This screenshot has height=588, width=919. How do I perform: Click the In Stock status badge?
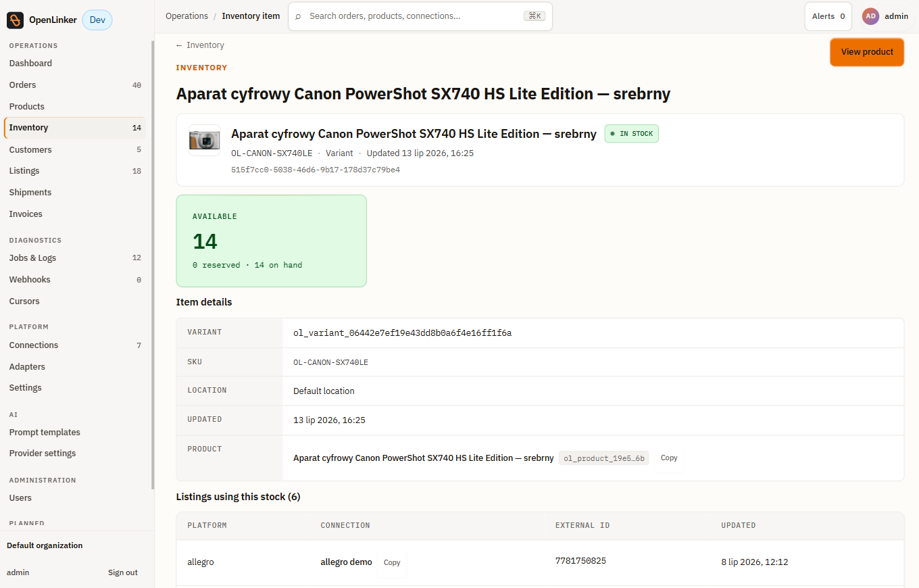(631, 134)
